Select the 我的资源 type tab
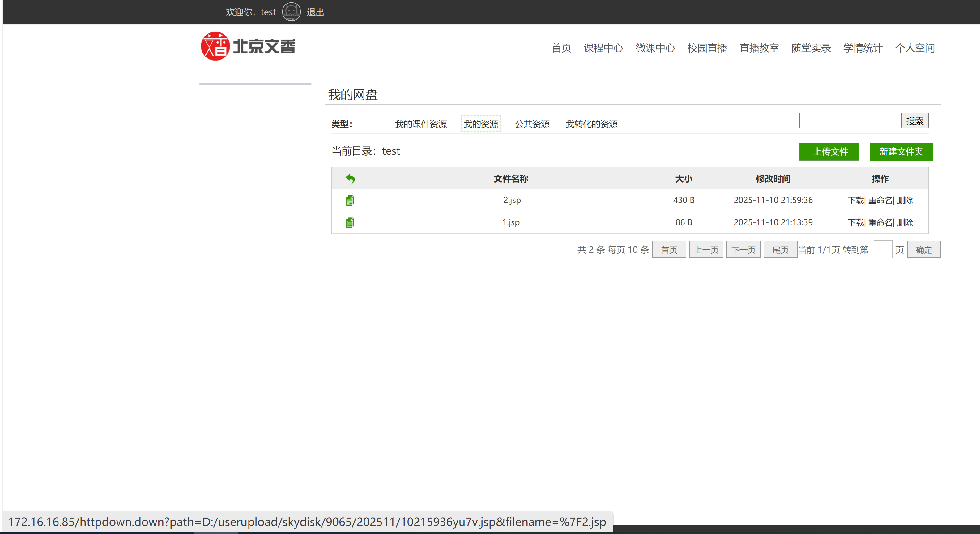This screenshot has width=980, height=534. [x=481, y=124]
